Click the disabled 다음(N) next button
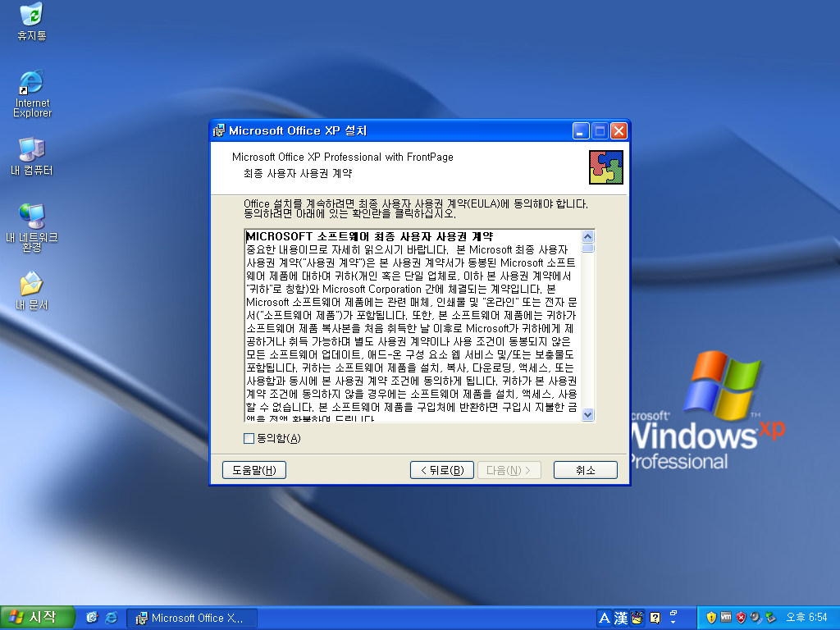The image size is (840, 630). pos(509,470)
